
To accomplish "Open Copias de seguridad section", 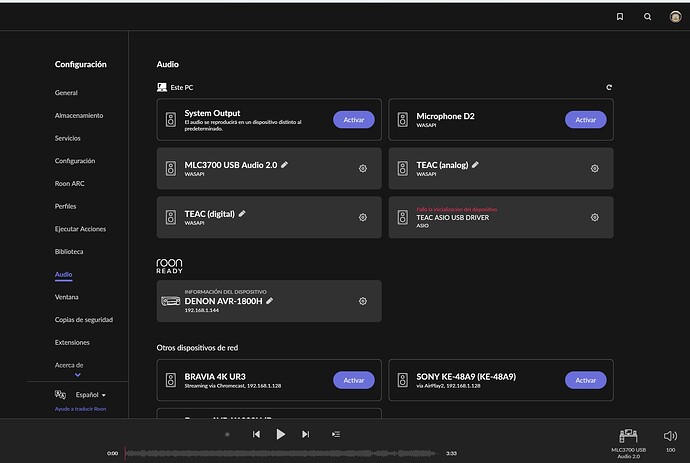I will [84, 320].
